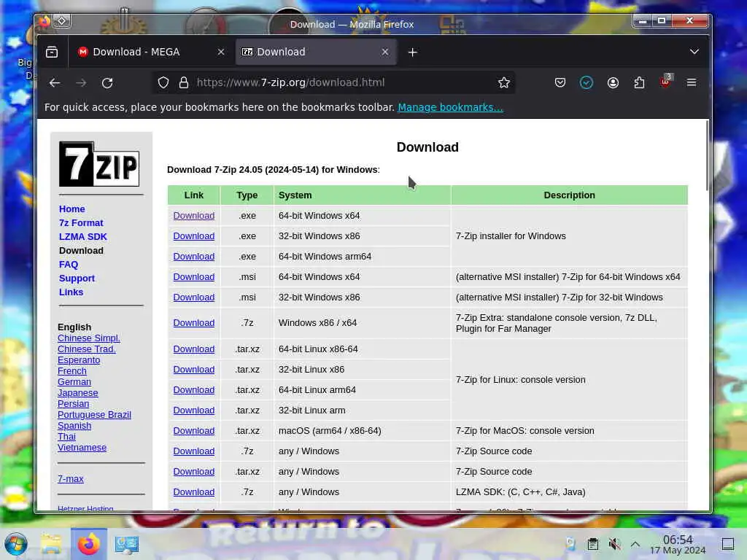Download LZMA SDK .7z archive
This screenshot has height=560, width=747.
click(194, 492)
